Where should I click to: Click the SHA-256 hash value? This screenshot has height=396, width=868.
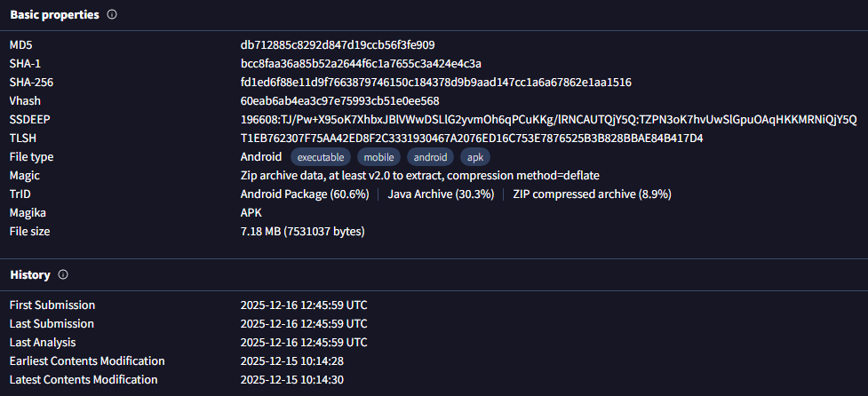(435, 83)
